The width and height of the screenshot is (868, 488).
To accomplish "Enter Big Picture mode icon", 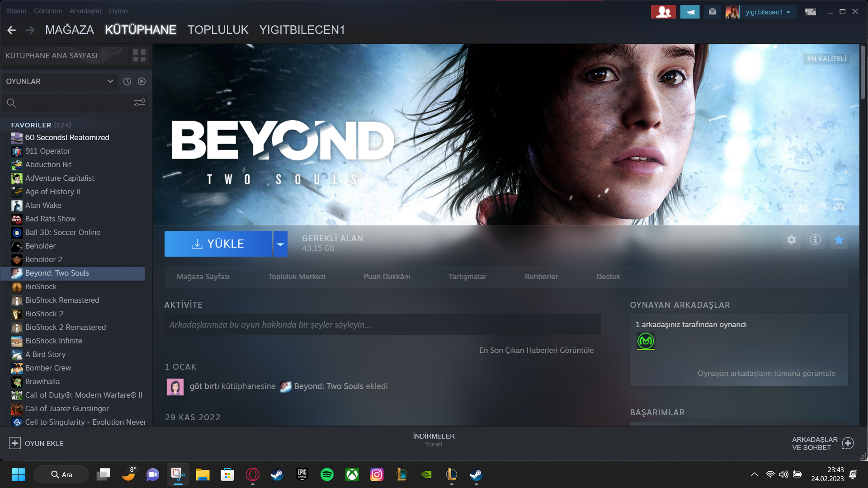I will pos(810,12).
